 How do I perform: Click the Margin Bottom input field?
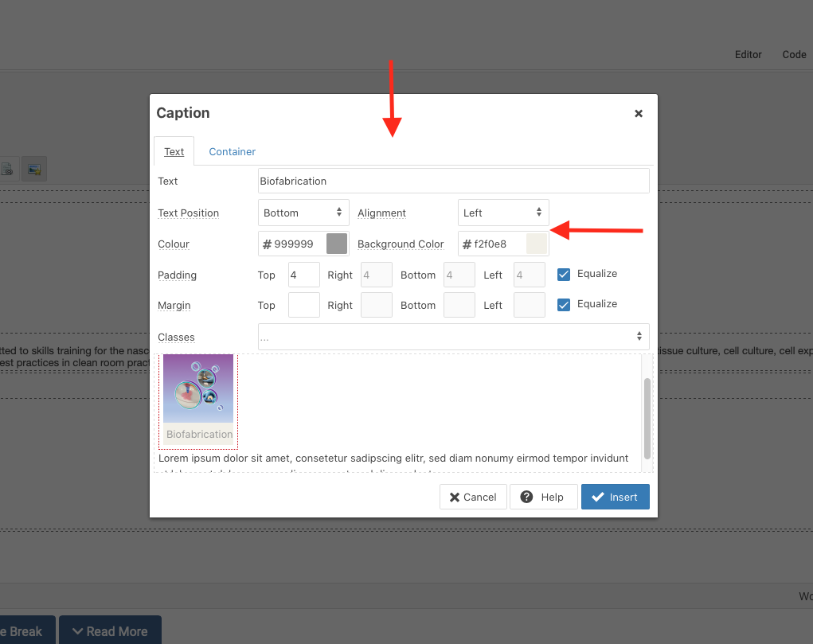pos(459,305)
